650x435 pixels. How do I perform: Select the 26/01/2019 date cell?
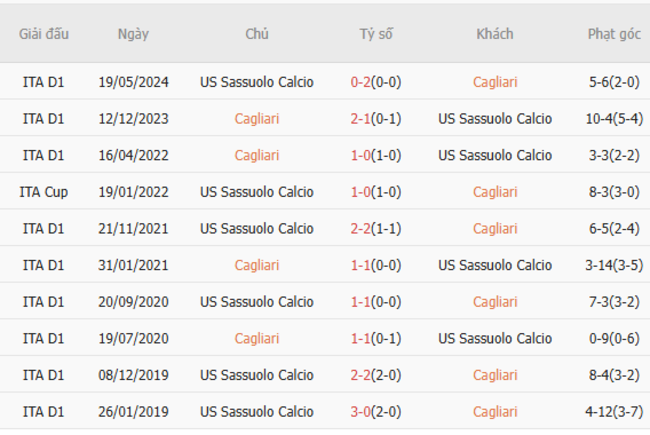click(x=133, y=411)
